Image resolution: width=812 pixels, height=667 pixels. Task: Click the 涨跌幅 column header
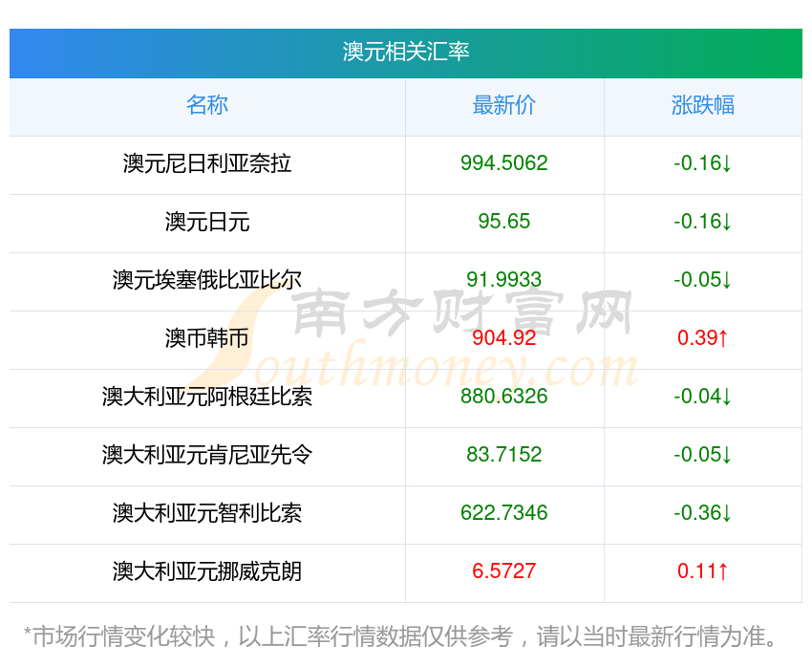point(703,105)
